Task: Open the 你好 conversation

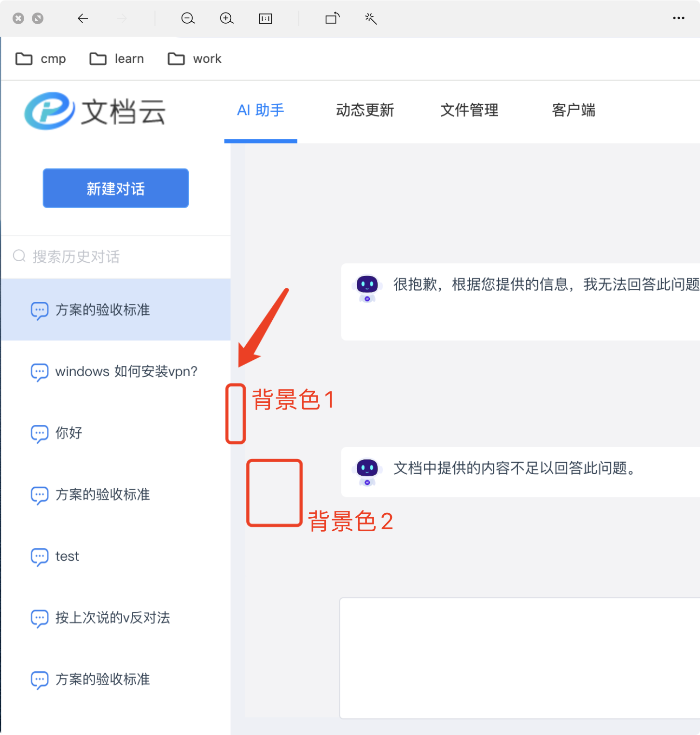Action: (x=116, y=433)
